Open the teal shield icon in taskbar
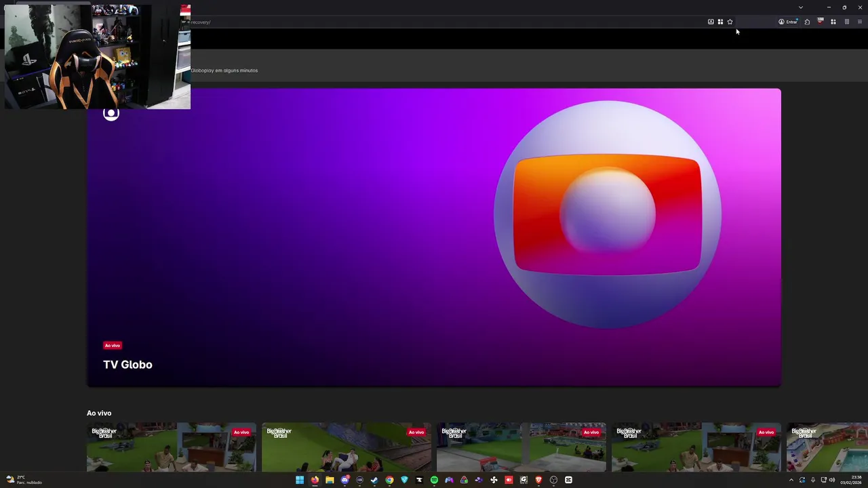Viewport: 868px width, 488px height. pyautogui.click(x=404, y=480)
